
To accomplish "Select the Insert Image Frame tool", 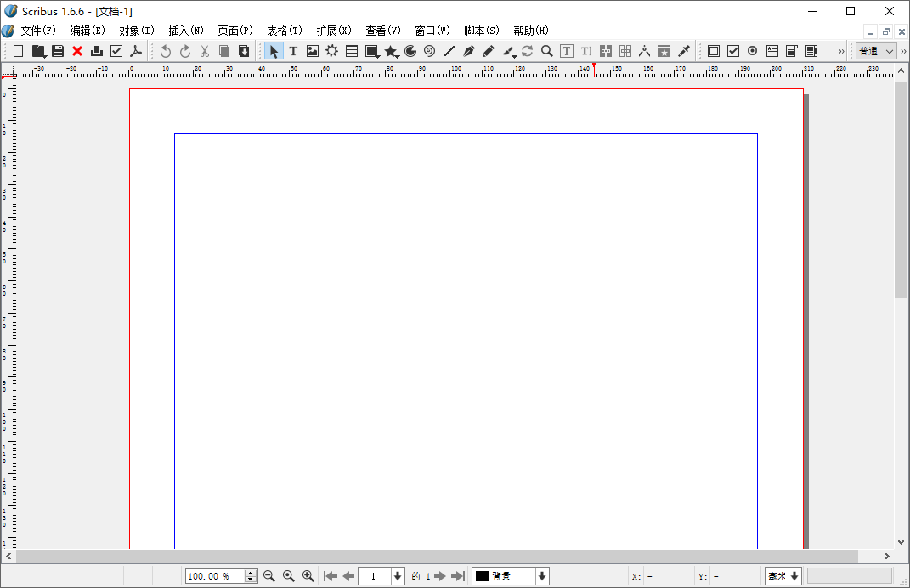I will pyautogui.click(x=312, y=50).
